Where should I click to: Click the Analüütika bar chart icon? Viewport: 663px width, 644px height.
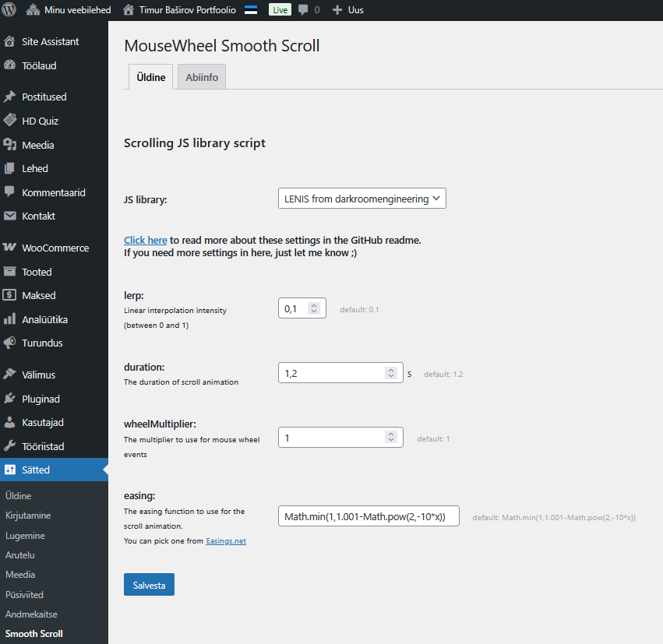9,318
